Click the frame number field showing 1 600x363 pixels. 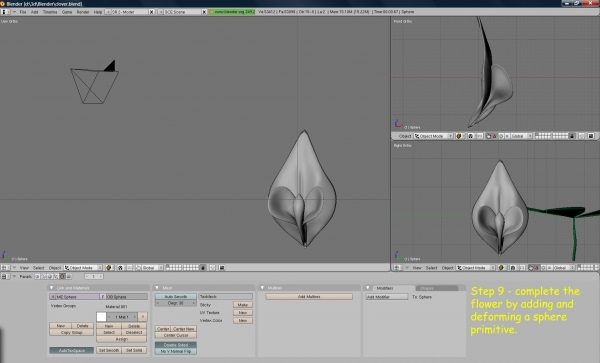(94, 276)
